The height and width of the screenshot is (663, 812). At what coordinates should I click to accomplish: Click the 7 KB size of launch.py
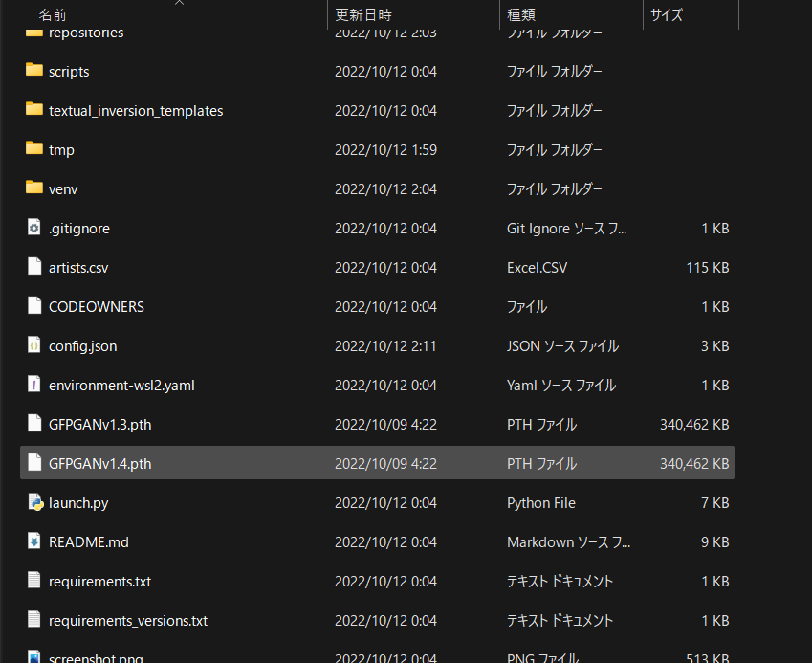tap(714, 503)
